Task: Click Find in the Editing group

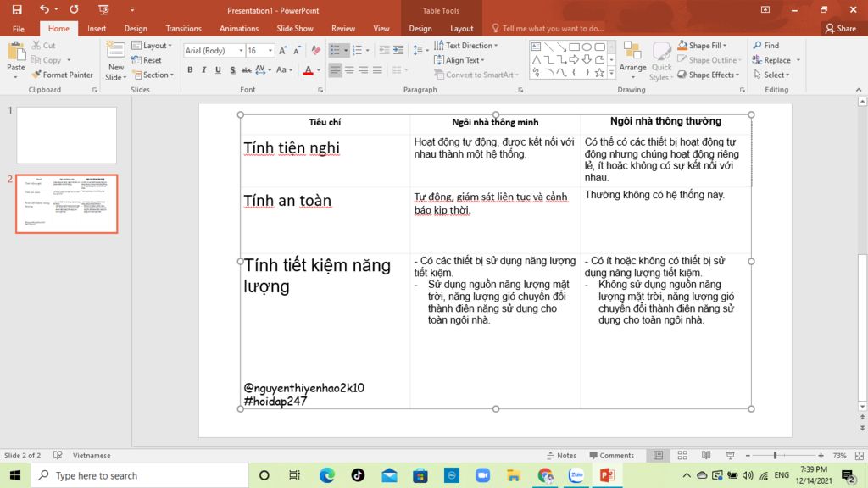Action: tap(766, 46)
